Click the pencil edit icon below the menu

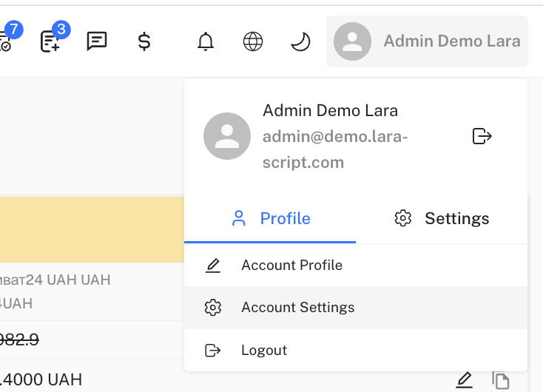tap(464, 380)
